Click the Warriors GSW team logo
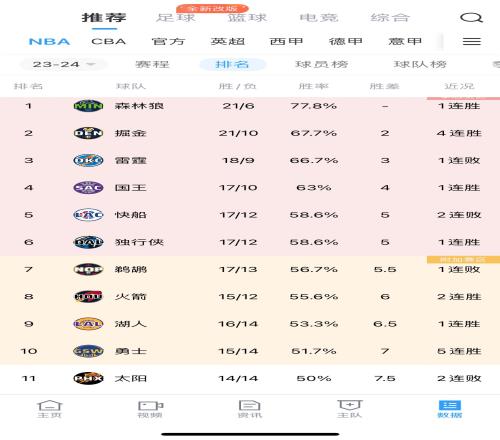The height and width of the screenshot is (440, 500). 88,351
